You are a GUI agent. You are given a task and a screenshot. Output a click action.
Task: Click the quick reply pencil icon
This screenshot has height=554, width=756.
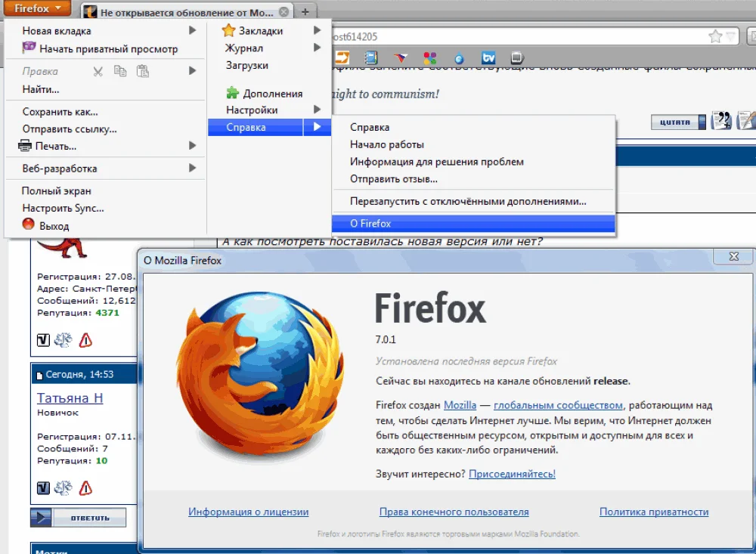(746, 121)
